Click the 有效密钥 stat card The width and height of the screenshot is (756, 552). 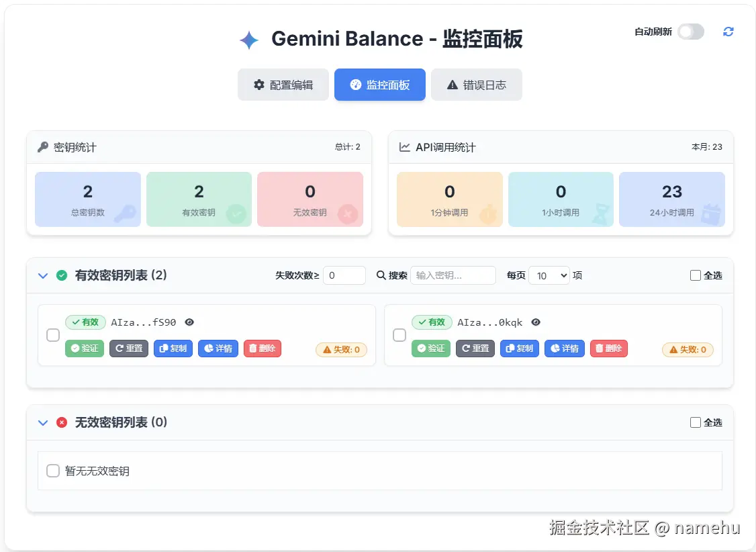point(199,199)
